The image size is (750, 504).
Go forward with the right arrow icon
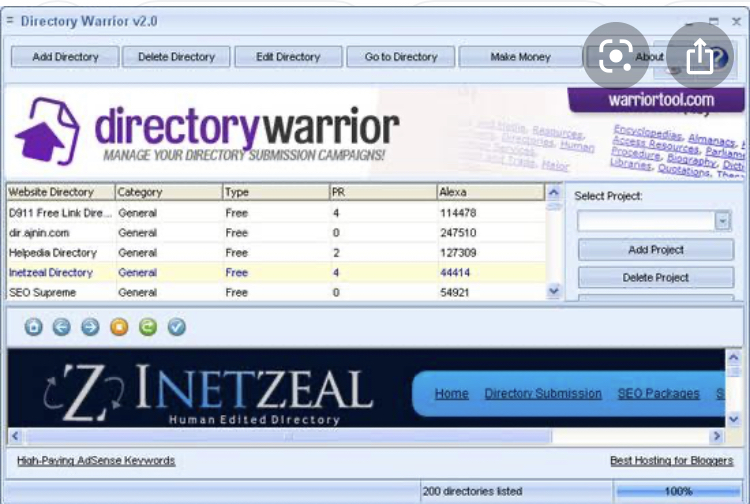click(x=90, y=327)
